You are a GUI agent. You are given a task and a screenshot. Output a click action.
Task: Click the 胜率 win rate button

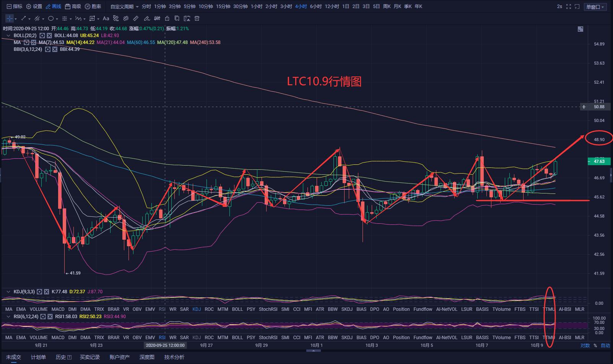93,6
